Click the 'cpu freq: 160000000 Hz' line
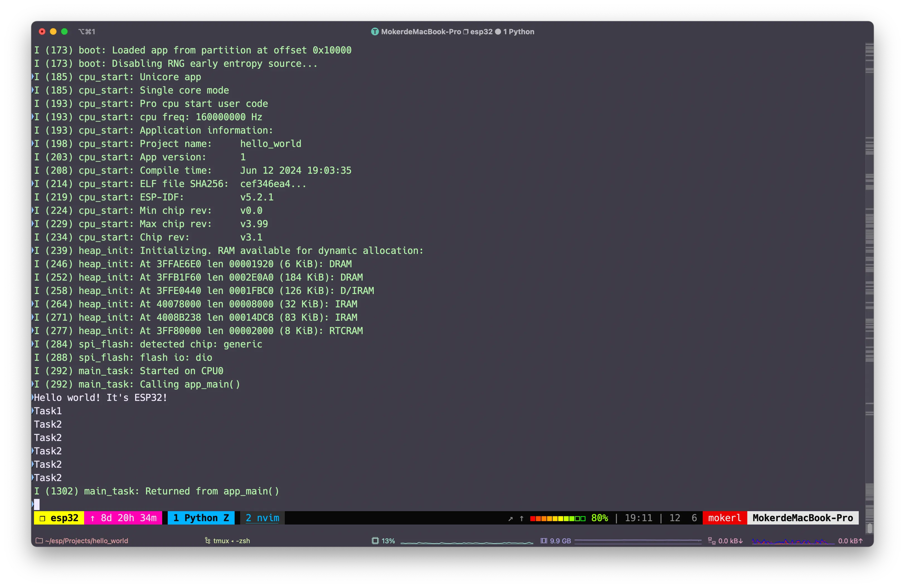Screen dimensions: 905x588 coord(148,117)
